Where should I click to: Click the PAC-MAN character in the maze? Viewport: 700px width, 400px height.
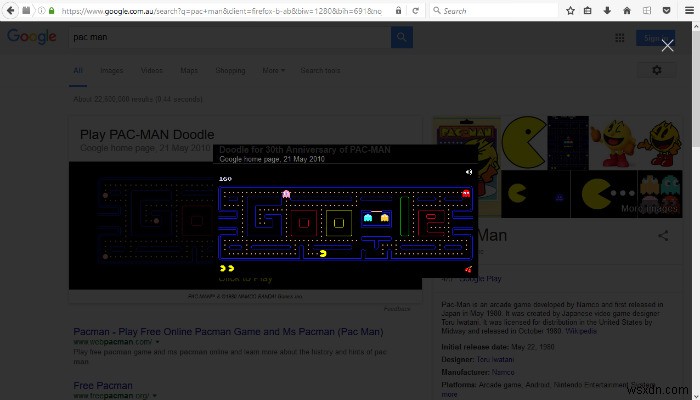(x=323, y=254)
